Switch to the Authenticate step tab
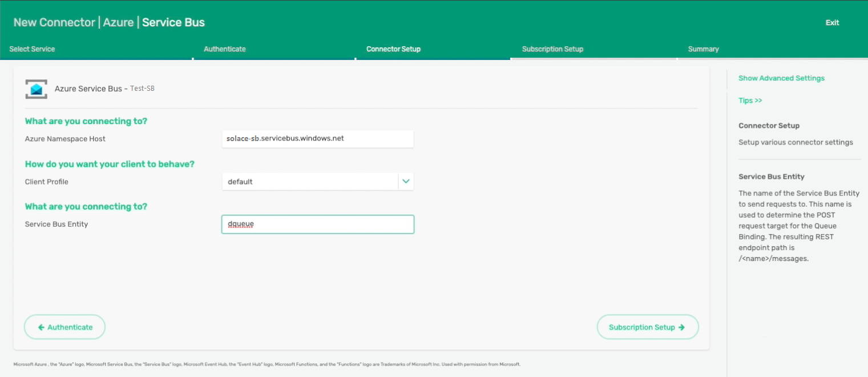The image size is (868, 377). (x=225, y=49)
